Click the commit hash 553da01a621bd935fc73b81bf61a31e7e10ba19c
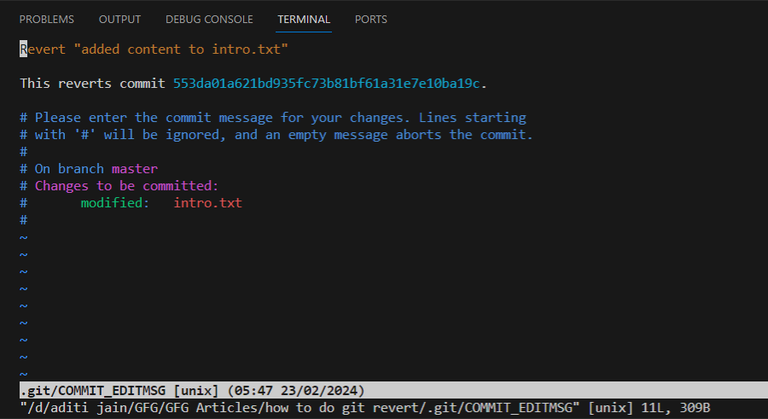Viewport: 768px width, 419px height. (x=326, y=84)
